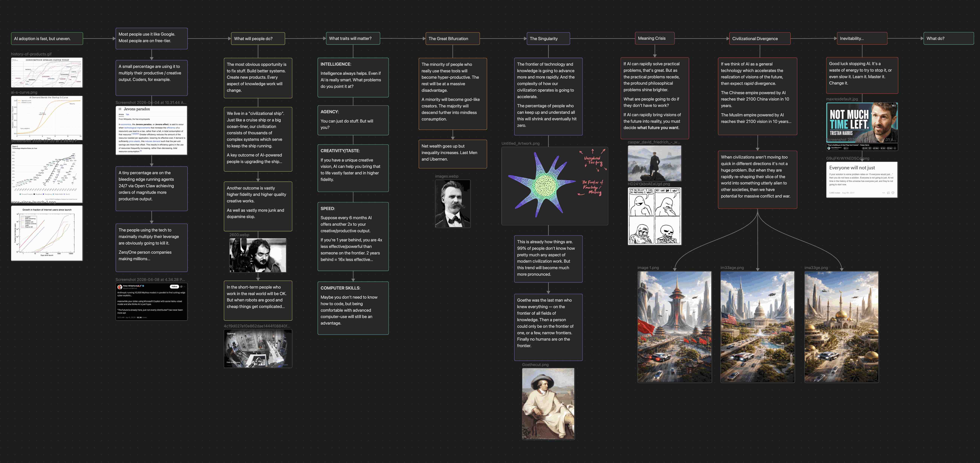This screenshot has height=463, width=980.
Task: Select the Nietzsche portrait image
Action: point(453,204)
